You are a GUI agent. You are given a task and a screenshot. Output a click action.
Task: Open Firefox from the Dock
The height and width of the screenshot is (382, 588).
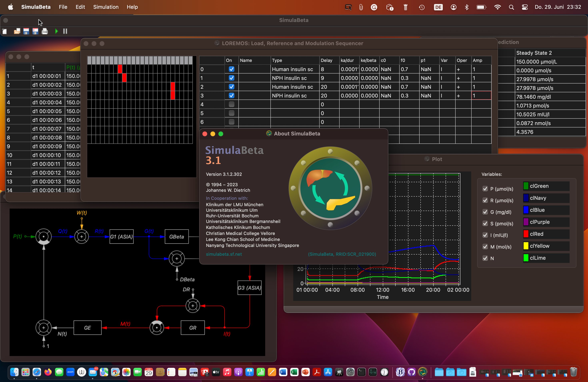48,372
